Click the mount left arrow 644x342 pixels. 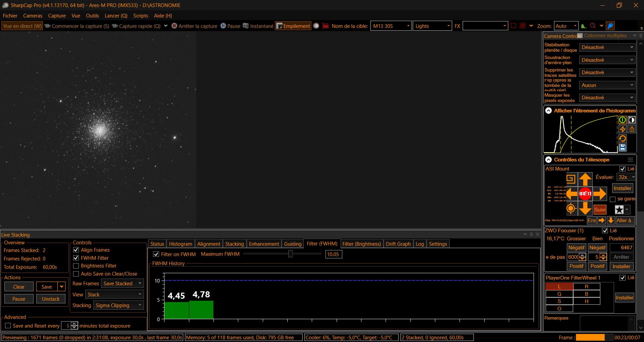tap(572, 194)
